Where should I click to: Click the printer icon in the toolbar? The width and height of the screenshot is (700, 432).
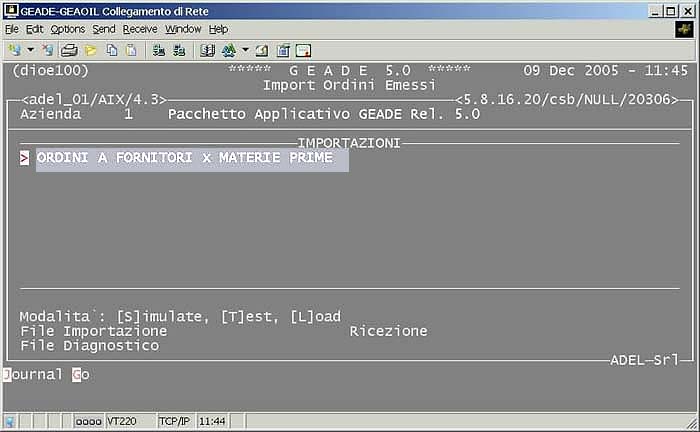click(70, 49)
